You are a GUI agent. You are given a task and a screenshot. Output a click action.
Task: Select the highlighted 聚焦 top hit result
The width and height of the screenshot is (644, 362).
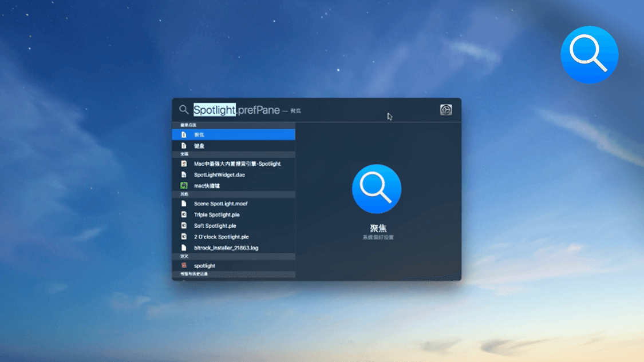234,135
